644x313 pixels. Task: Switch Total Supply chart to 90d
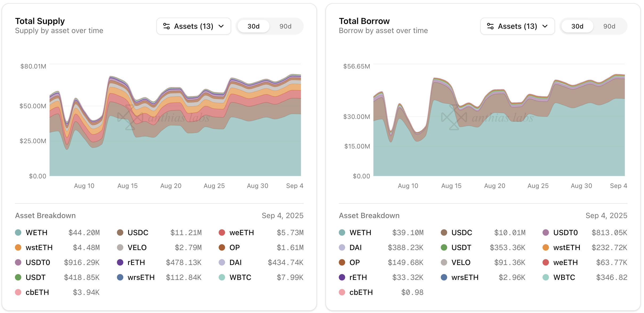[285, 26]
